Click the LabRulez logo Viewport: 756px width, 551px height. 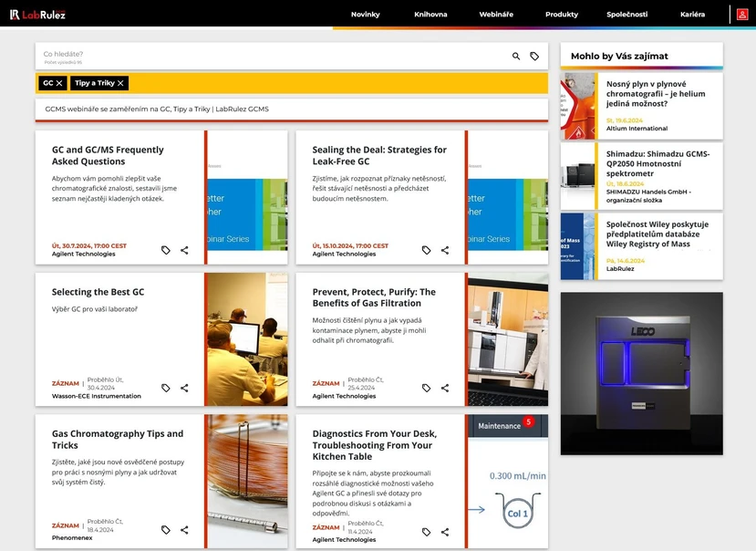[x=38, y=15]
